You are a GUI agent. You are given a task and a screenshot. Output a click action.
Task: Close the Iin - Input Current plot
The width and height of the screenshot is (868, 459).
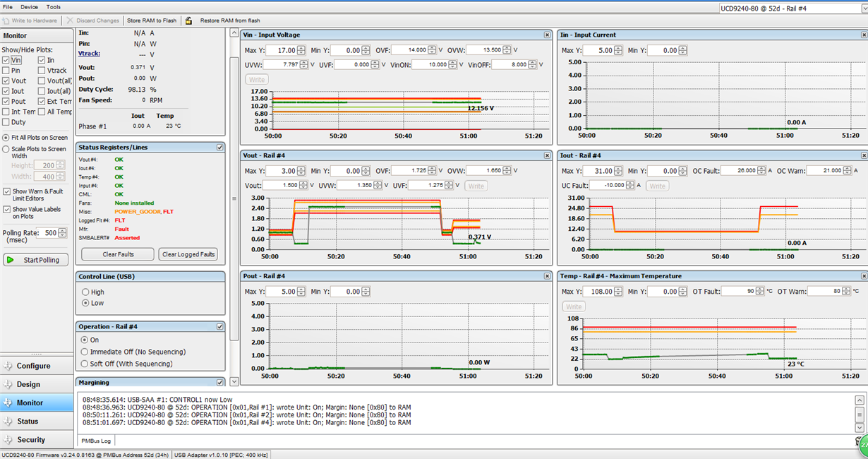[864, 35]
